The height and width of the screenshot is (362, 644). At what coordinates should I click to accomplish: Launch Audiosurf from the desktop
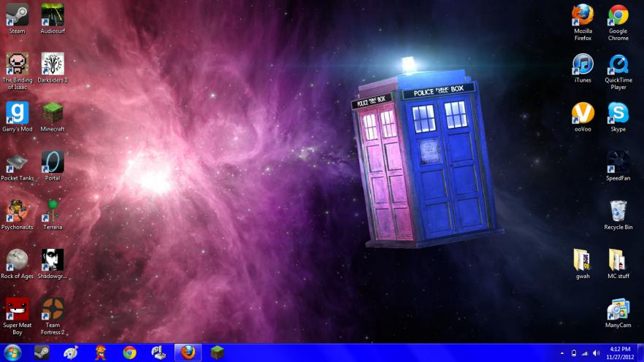click(53, 15)
